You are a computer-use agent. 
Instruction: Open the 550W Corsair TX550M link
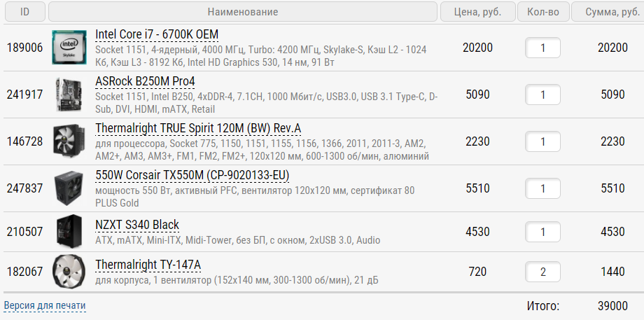pyautogui.click(x=192, y=175)
